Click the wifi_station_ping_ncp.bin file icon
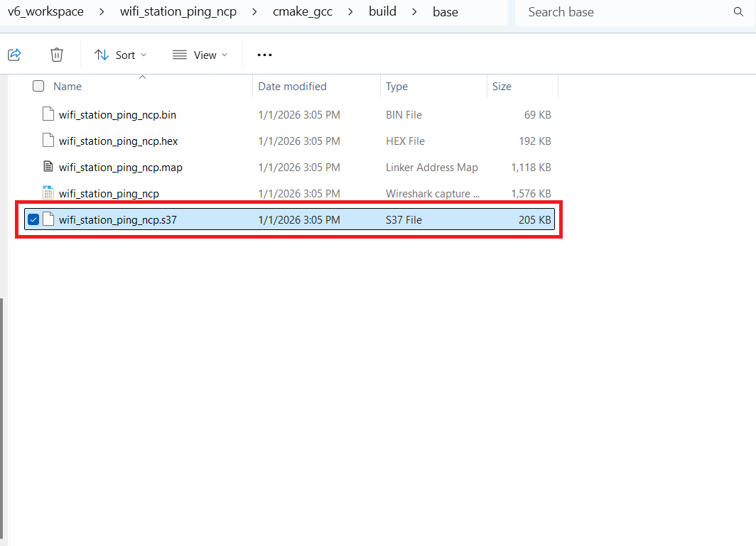Viewport: 756px width, 546px height. coord(48,114)
